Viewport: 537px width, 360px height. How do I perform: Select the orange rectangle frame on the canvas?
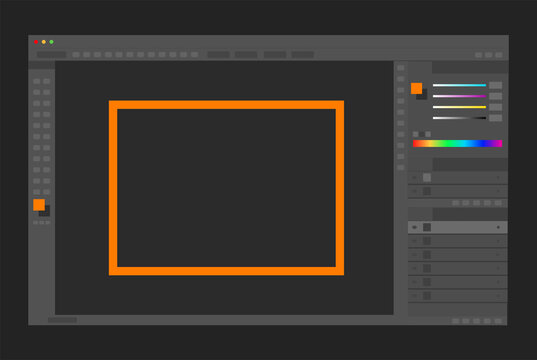click(x=226, y=105)
